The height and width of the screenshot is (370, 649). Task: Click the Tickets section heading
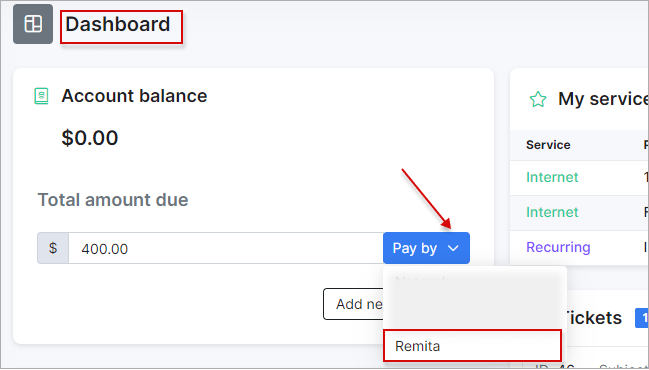594,318
